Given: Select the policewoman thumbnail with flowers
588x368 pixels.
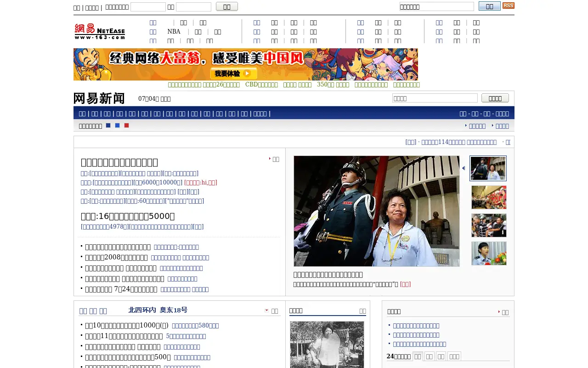Looking at the screenshot, I should point(489,253).
